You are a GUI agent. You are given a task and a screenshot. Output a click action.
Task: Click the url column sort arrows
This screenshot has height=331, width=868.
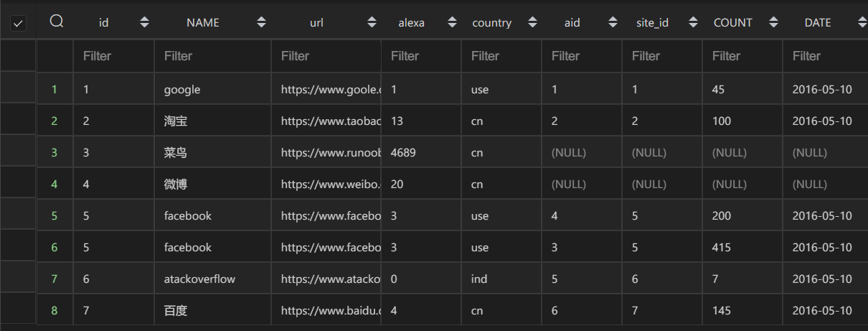372,22
